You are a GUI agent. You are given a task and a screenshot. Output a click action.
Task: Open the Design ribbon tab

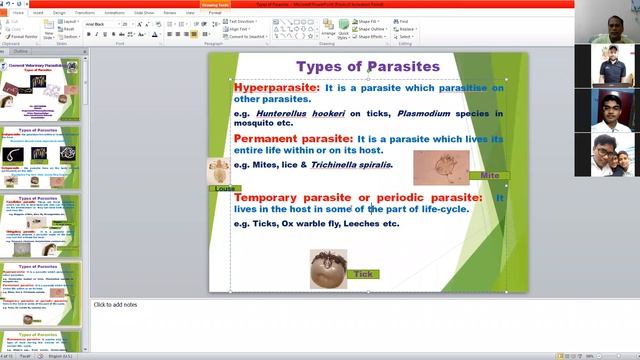[x=59, y=13]
